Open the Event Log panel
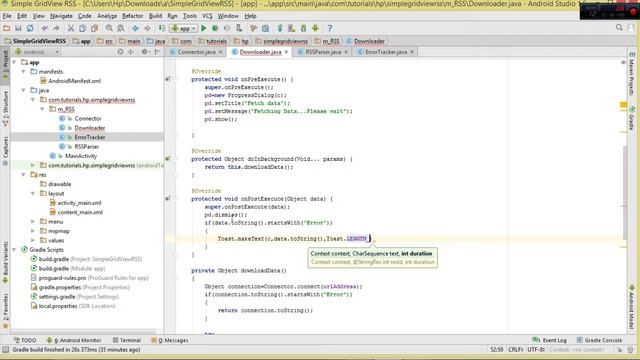 (x=550, y=340)
